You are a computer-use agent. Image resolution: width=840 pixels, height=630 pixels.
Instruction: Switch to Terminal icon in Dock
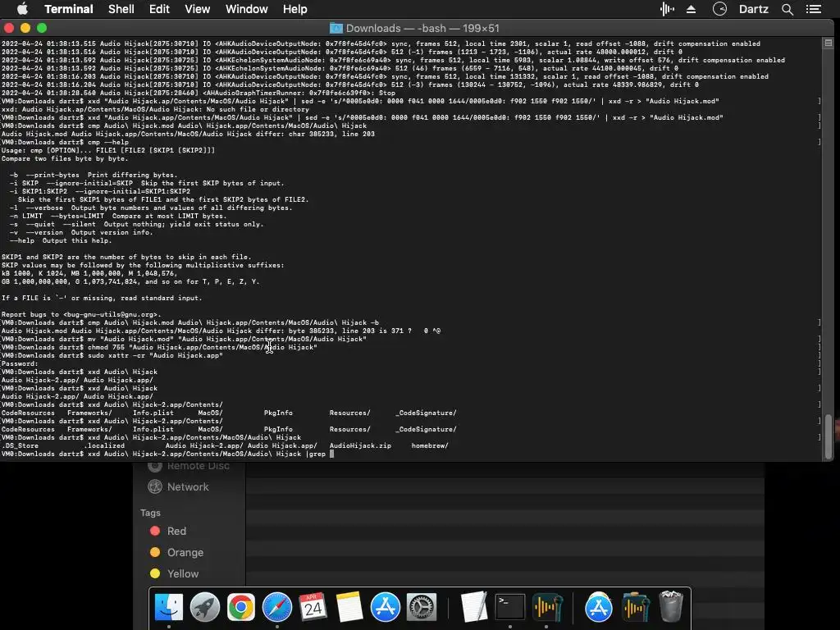click(510, 607)
